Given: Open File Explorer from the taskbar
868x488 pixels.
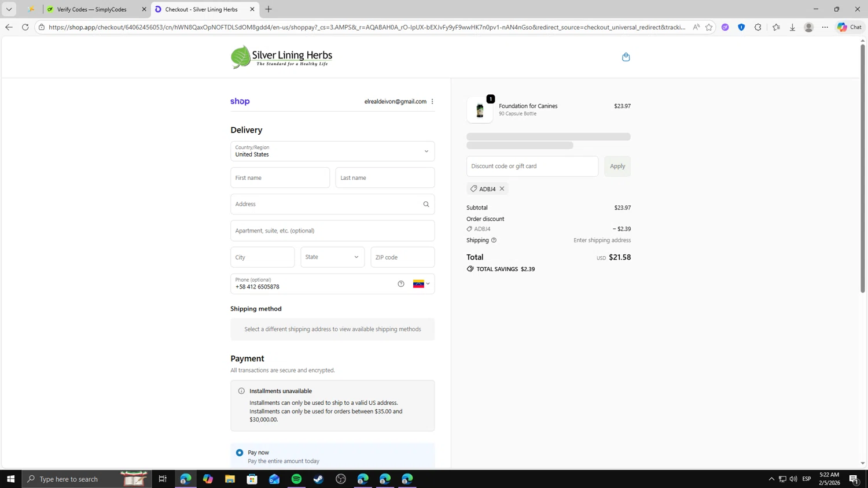Looking at the screenshot, I should pyautogui.click(x=230, y=479).
